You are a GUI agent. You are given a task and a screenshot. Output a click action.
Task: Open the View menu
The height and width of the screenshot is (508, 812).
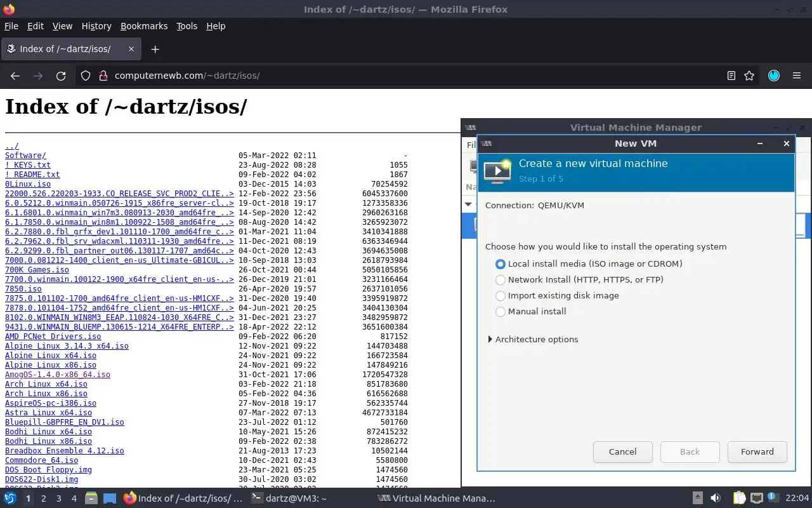pyautogui.click(x=62, y=26)
